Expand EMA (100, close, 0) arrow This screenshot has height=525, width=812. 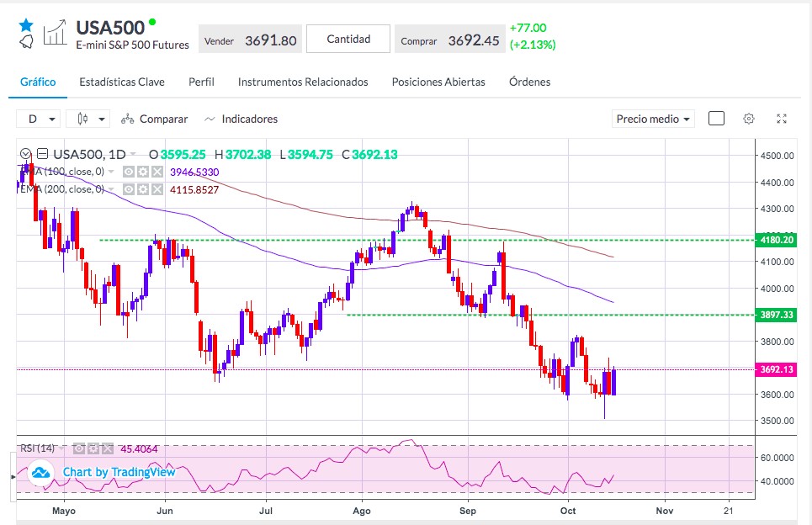point(111,172)
